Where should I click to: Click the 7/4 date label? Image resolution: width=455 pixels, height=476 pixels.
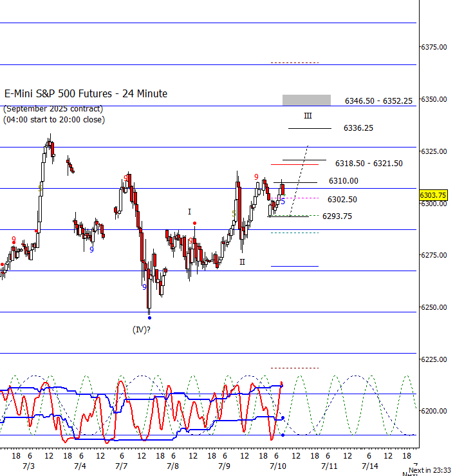click(x=80, y=466)
